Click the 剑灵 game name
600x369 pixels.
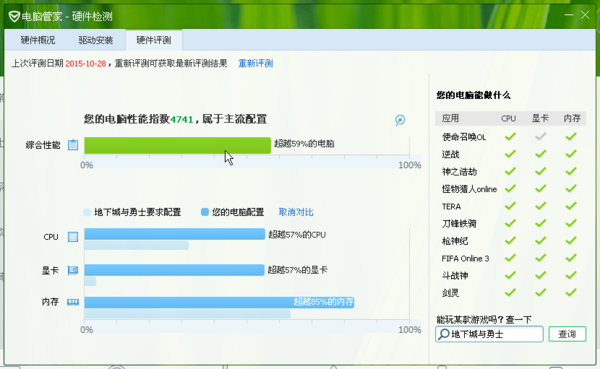coord(450,293)
